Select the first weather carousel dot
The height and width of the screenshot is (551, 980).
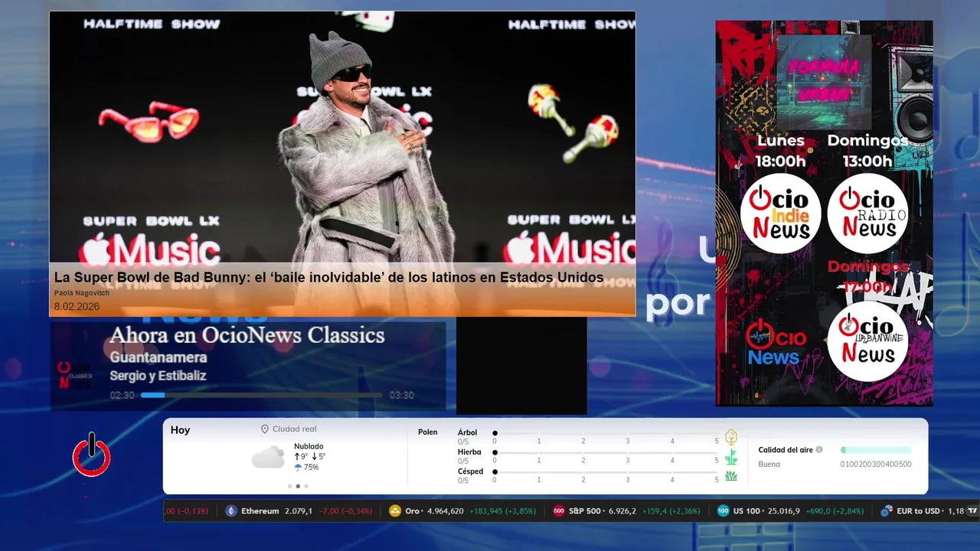[289, 486]
